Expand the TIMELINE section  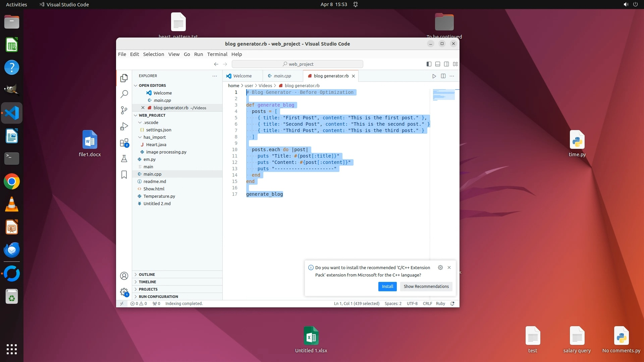148,282
